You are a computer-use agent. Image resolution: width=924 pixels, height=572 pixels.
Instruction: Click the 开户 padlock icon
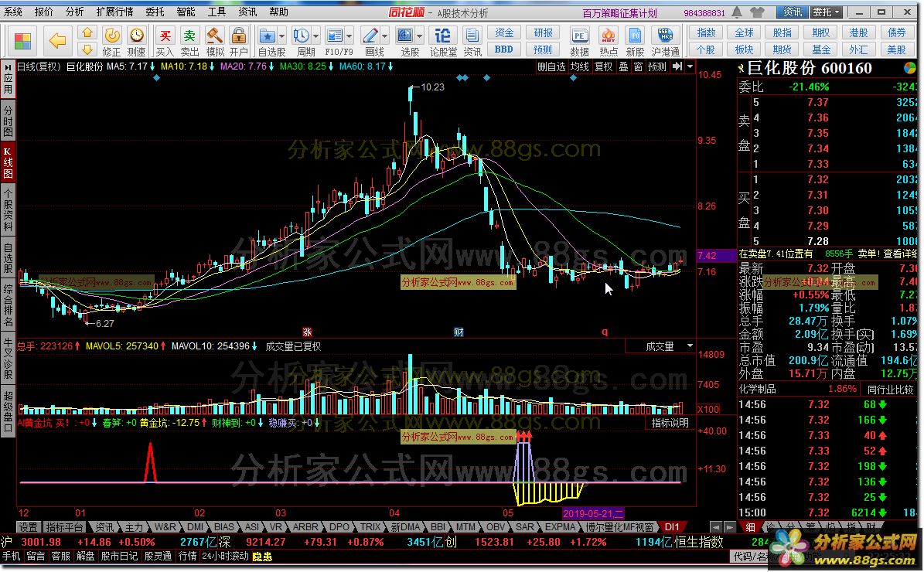(239, 36)
